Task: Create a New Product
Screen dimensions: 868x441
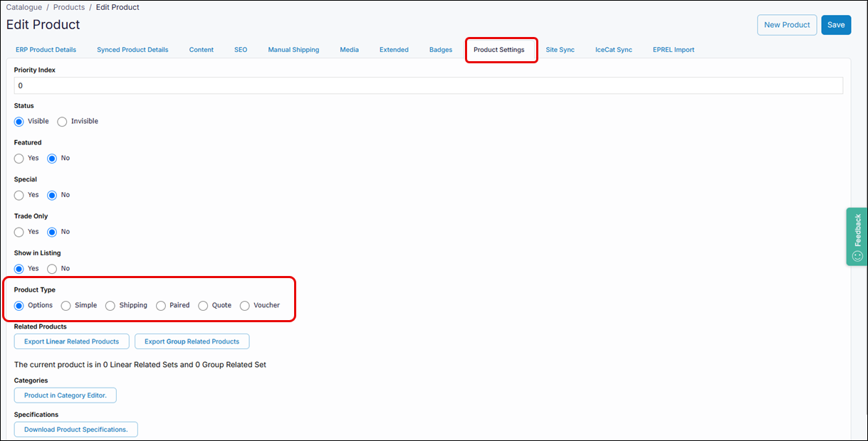Action: tap(786, 25)
